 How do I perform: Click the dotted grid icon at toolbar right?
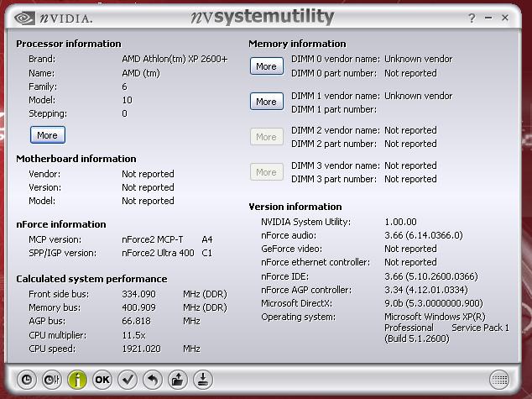click(499, 380)
